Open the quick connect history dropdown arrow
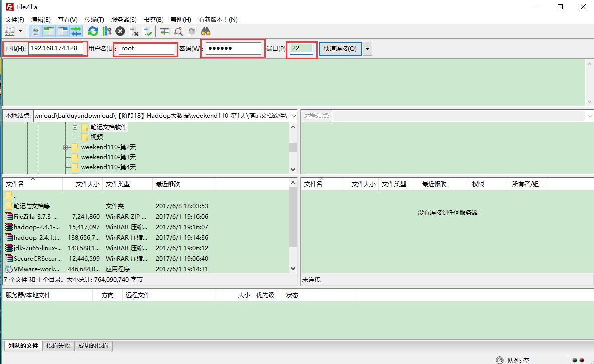Viewport: 594px width, 364px height. coord(367,49)
